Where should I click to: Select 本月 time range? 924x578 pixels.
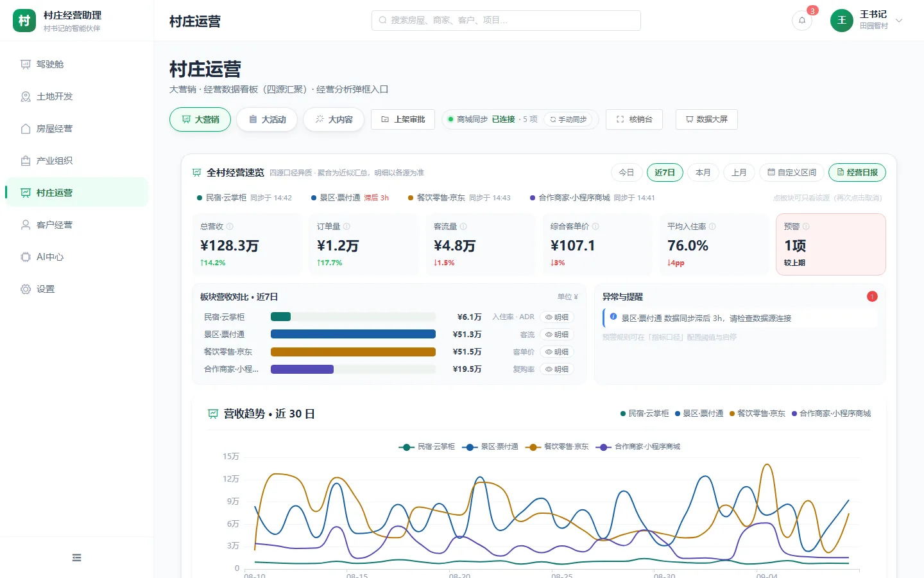click(703, 172)
